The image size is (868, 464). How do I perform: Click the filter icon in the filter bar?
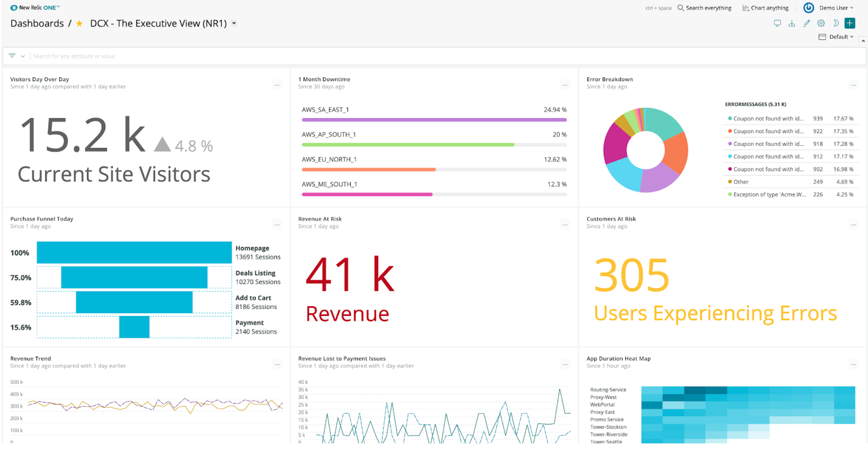pyautogui.click(x=12, y=56)
